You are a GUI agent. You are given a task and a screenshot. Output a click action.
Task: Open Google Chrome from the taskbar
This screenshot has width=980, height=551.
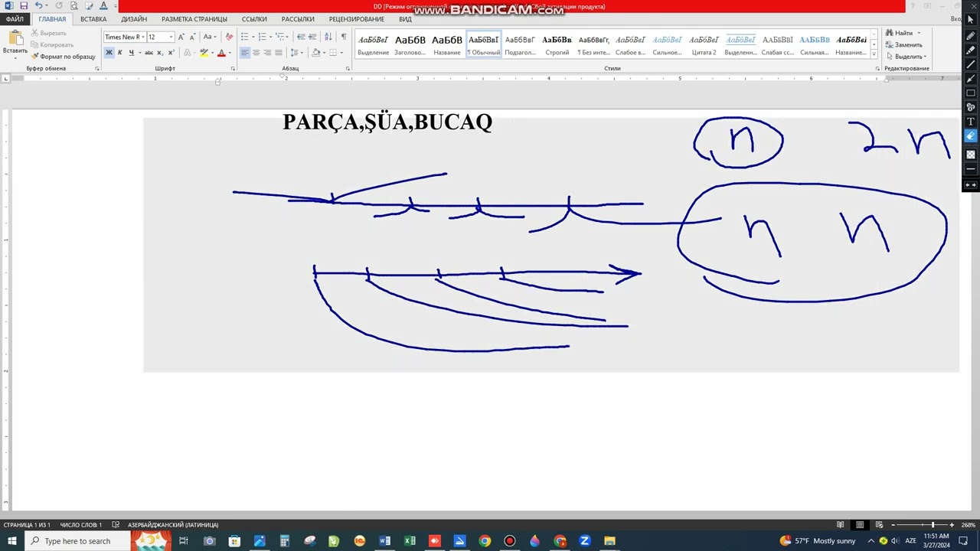pyautogui.click(x=485, y=541)
